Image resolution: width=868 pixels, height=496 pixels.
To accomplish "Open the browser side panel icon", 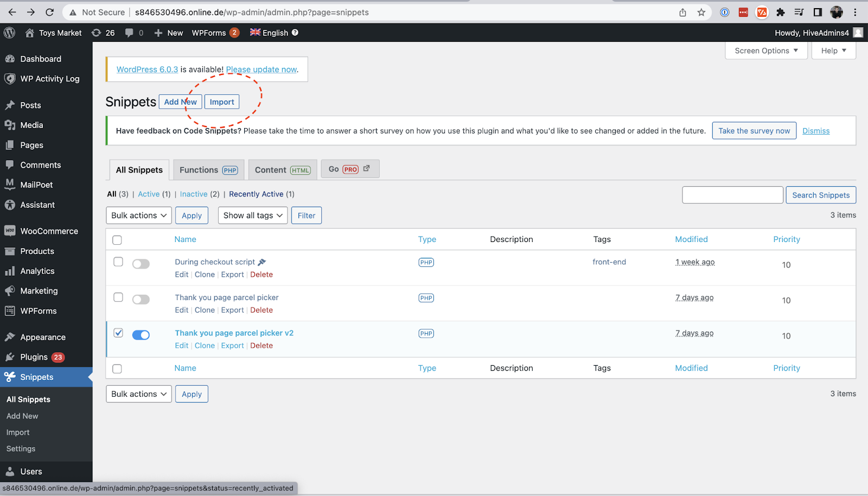I will pos(818,12).
